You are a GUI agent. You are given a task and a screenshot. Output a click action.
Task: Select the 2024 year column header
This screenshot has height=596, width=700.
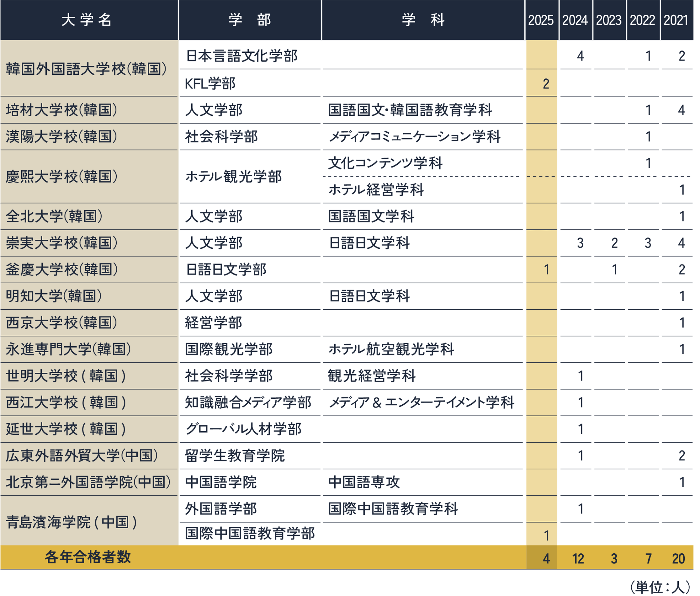click(575, 20)
